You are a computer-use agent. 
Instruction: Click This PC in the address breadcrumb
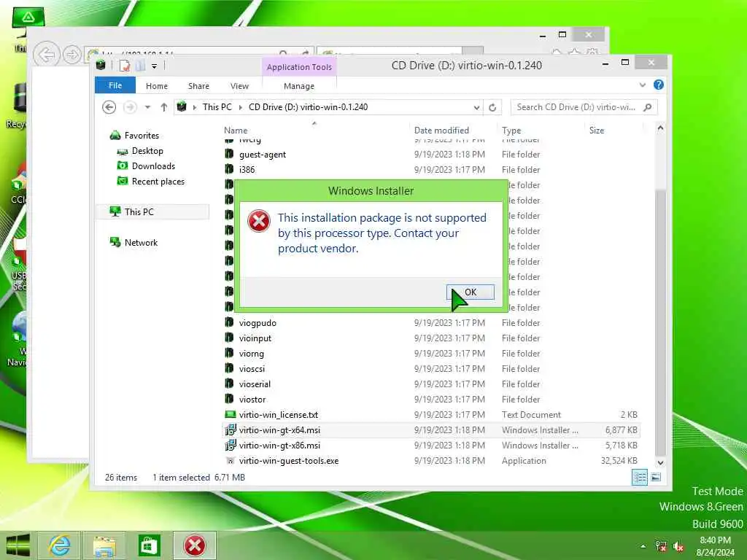217,107
